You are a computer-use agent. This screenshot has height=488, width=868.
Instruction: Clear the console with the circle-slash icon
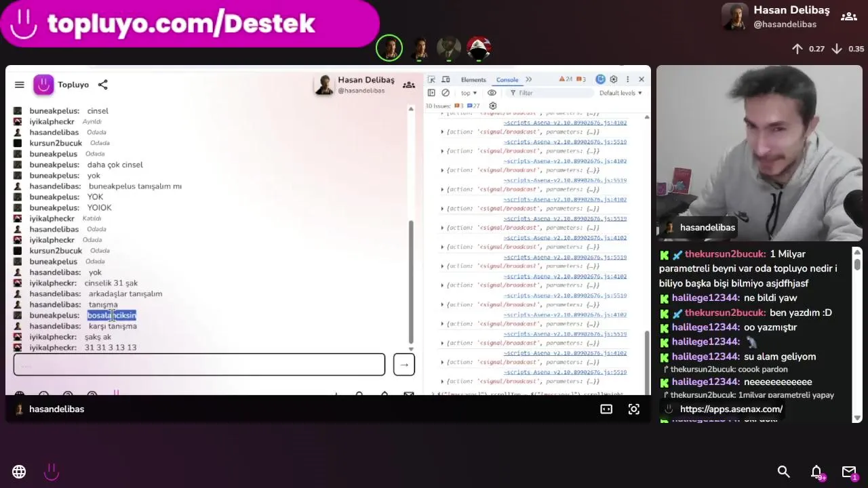pyautogui.click(x=446, y=93)
